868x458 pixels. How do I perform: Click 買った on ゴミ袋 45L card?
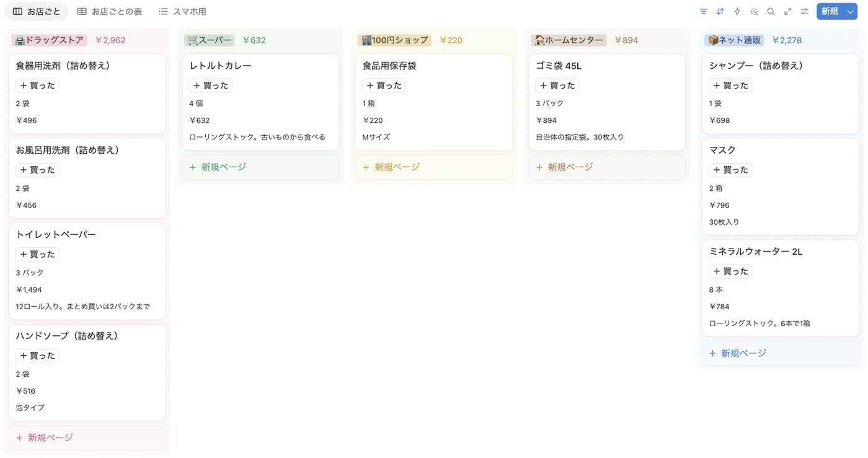(x=557, y=86)
